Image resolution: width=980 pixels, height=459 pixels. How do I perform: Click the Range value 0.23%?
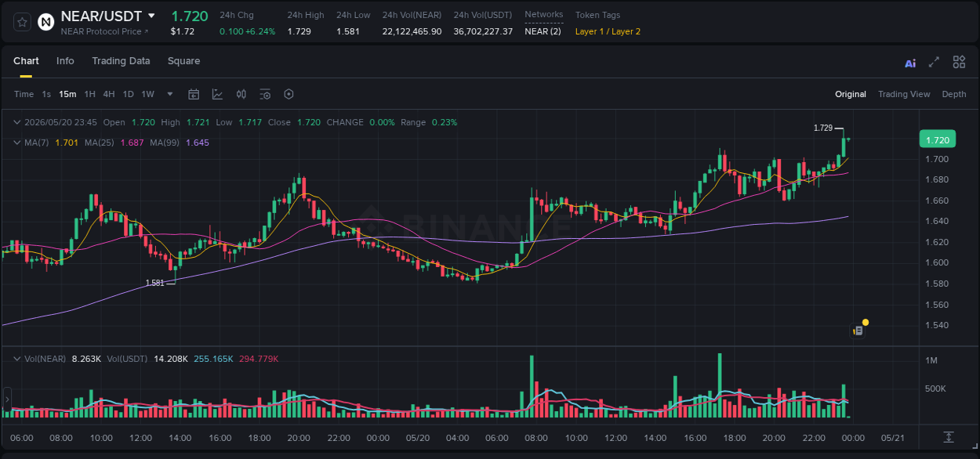(x=445, y=122)
